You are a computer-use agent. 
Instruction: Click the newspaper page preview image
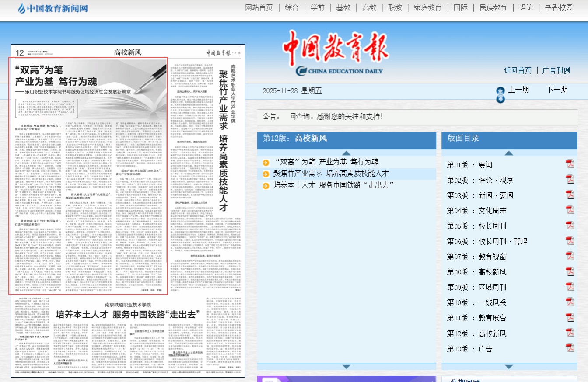point(128,211)
